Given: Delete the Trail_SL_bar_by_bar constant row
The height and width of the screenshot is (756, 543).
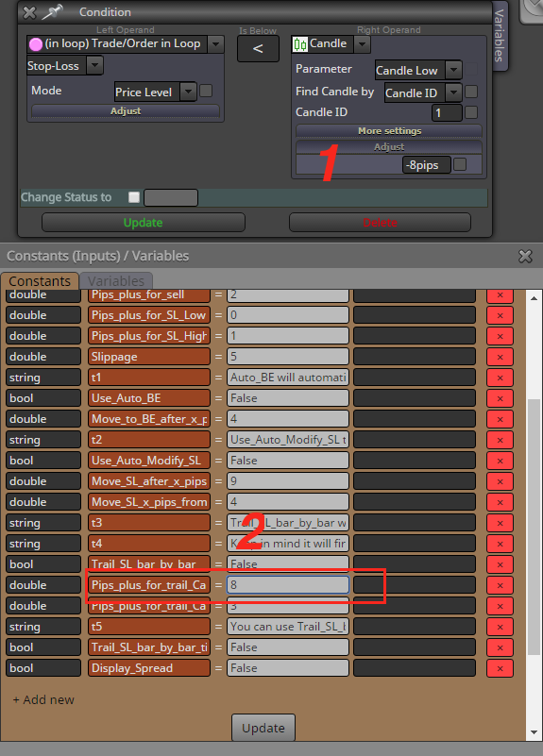Looking at the screenshot, I should pos(500,564).
